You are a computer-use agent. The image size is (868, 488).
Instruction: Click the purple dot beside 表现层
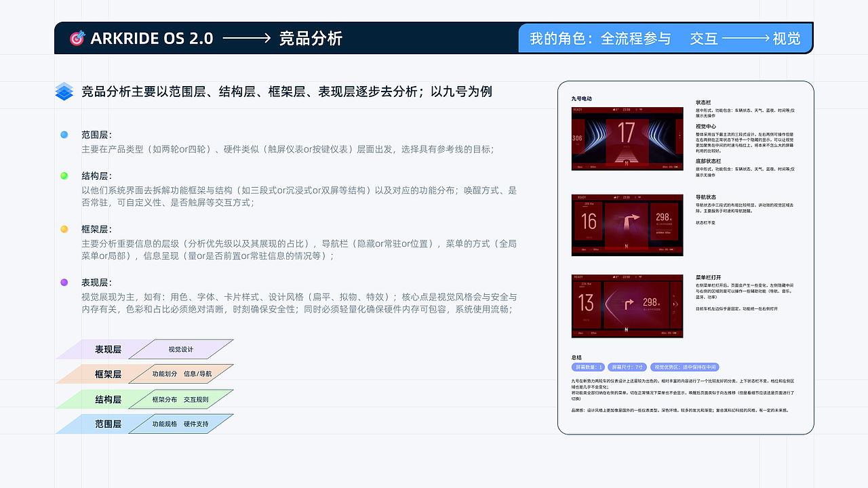pos(64,281)
